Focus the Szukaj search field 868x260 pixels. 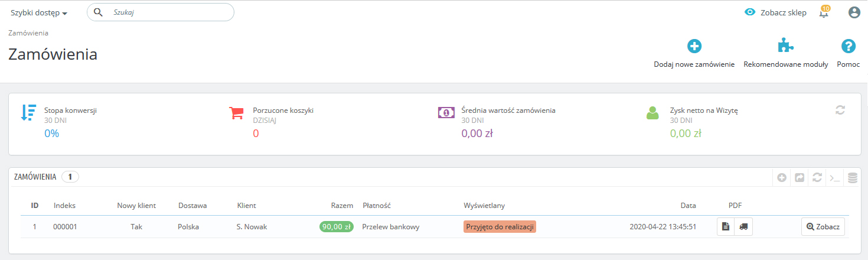[168, 12]
